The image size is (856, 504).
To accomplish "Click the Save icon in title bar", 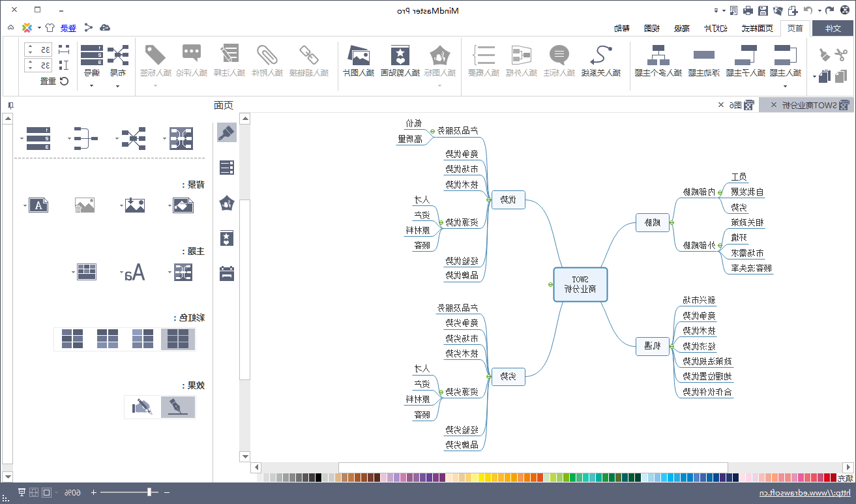I will (x=763, y=10).
